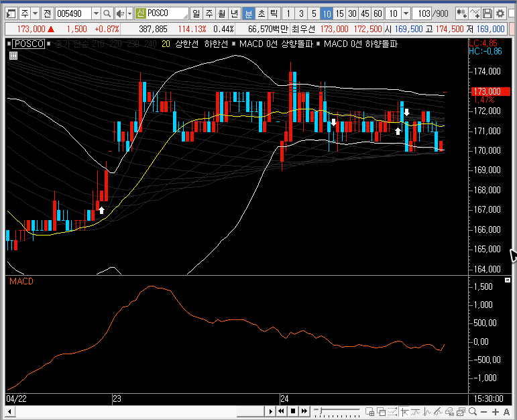Set interval to 3 minutes
The height and width of the screenshot is (420, 517).
tap(301, 13)
